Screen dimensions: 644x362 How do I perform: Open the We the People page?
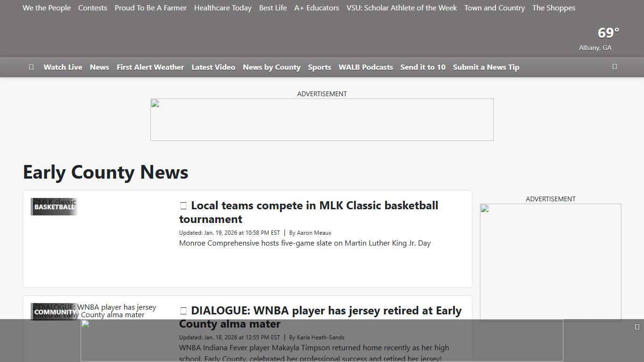pyautogui.click(x=46, y=8)
